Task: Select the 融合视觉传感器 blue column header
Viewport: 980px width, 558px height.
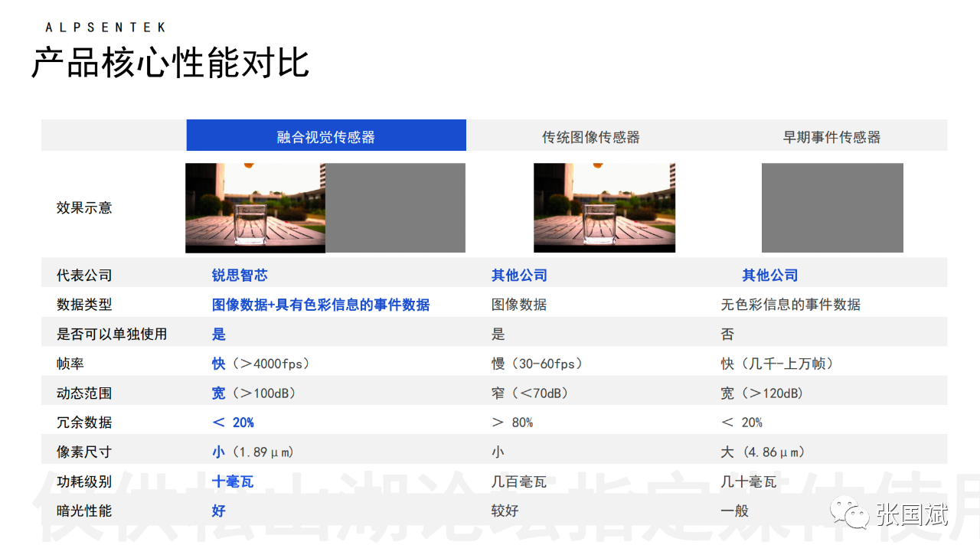Action: pyautogui.click(x=326, y=136)
